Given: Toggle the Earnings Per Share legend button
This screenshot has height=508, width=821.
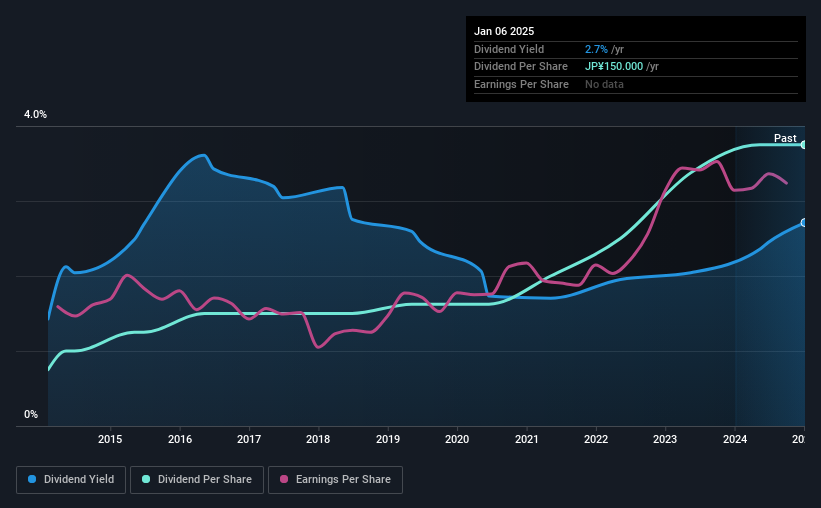Looking at the screenshot, I should click(x=335, y=480).
